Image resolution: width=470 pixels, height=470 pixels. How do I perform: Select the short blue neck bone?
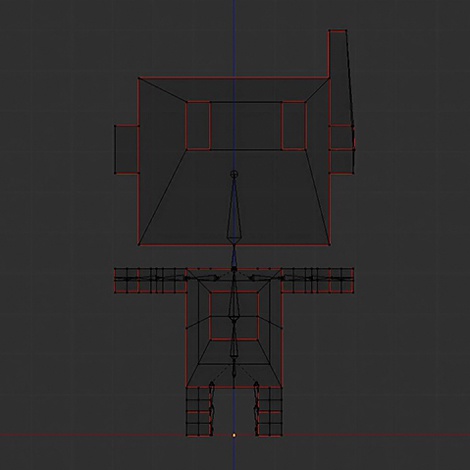pos(234,257)
